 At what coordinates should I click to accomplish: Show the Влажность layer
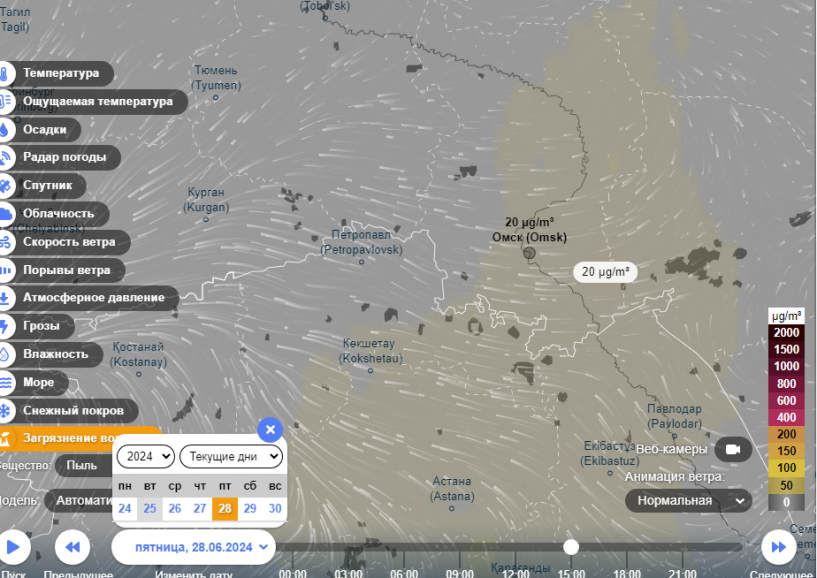click(55, 354)
